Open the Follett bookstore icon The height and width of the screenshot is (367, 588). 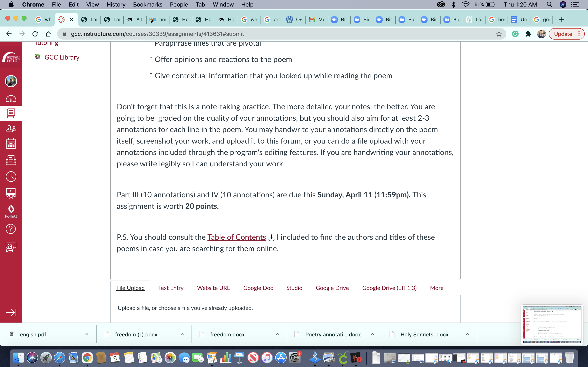coord(11,211)
